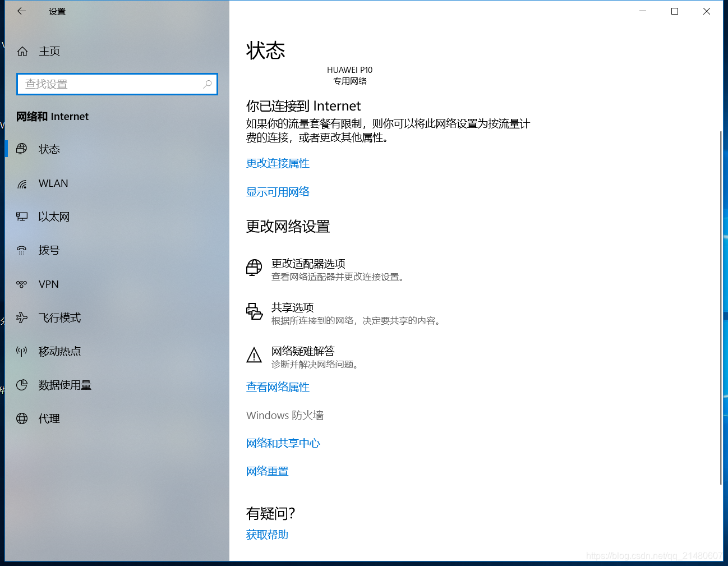Open 移动热点 (Mobile hotspot) settings
Image resolution: width=728 pixels, height=566 pixels.
click(x=58, y=351)
